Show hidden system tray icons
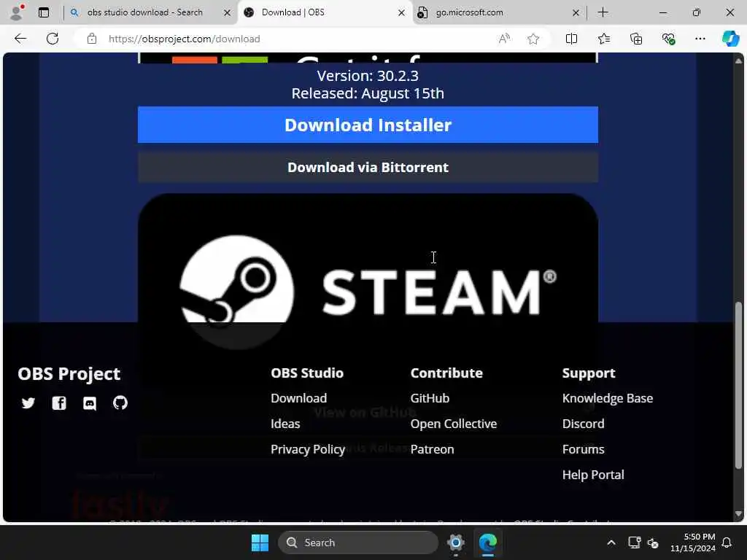The height and width of the screenshot is (560, 747). coord(611,542)
